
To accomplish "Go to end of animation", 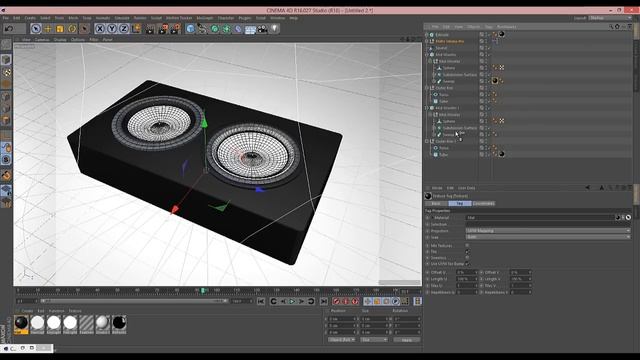I will click(324, 301).
